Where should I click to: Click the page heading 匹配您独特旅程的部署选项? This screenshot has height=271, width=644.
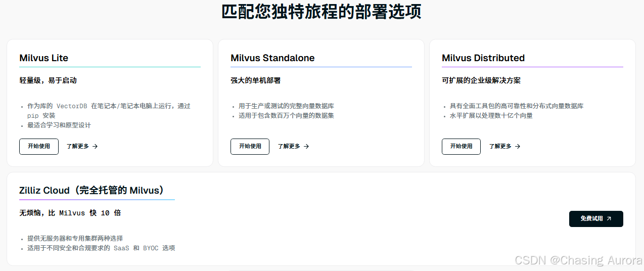coord(321,11)
